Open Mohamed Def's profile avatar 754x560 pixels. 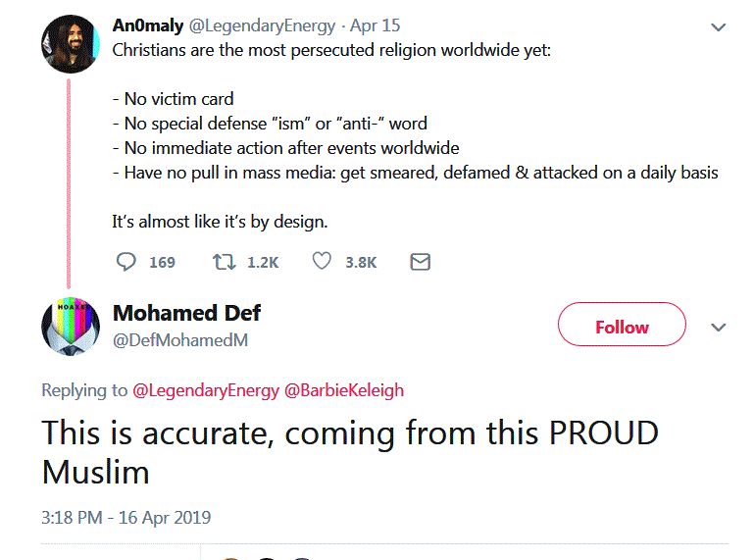coord(71,325)
